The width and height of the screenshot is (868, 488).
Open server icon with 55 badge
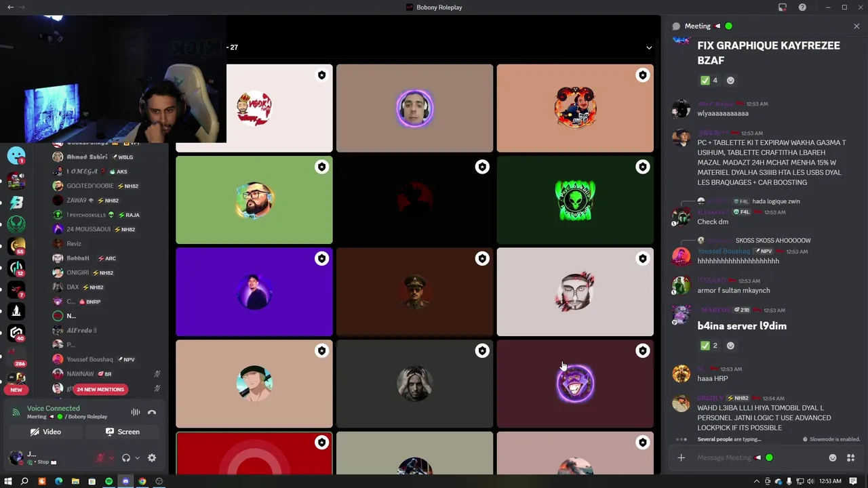(16, 246)
